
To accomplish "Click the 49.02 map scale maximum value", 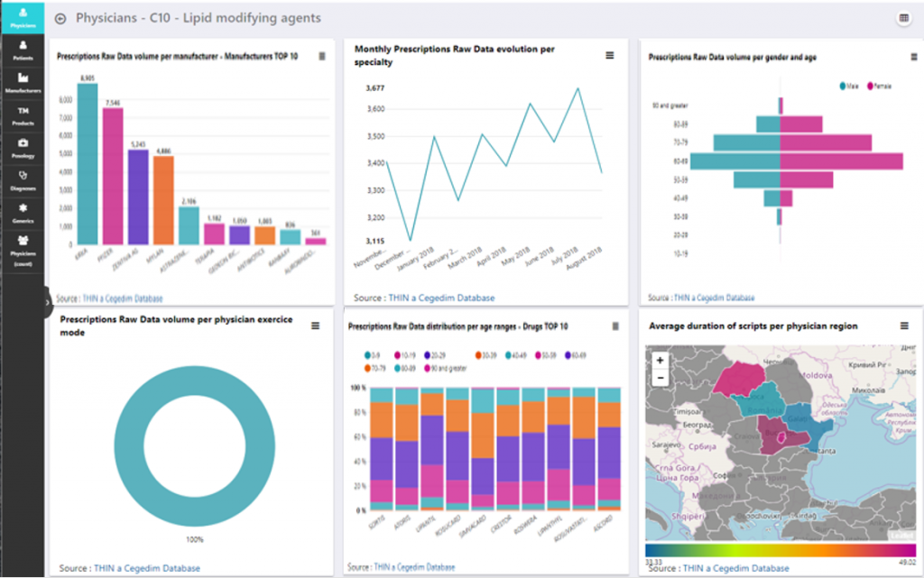I will (907, 562).
